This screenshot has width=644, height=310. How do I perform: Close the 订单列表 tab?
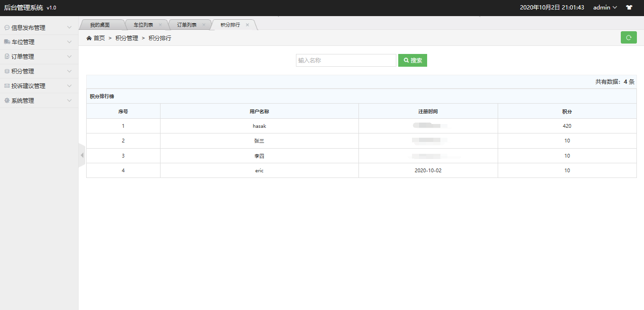tap(204, 25)
